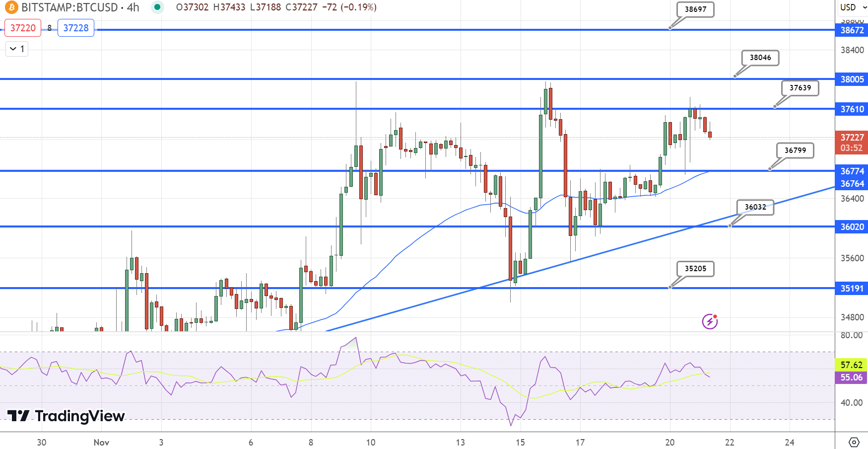Select the 37639 price callout label
The width and height of the screenshot is (868, 449).
800,88
